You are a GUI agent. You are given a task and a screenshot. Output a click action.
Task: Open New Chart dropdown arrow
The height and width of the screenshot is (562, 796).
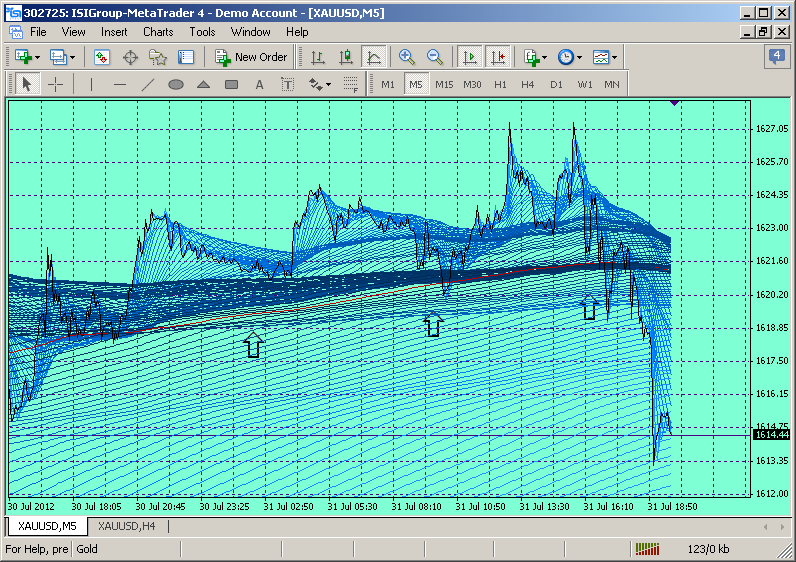click(x=38, y=57)
